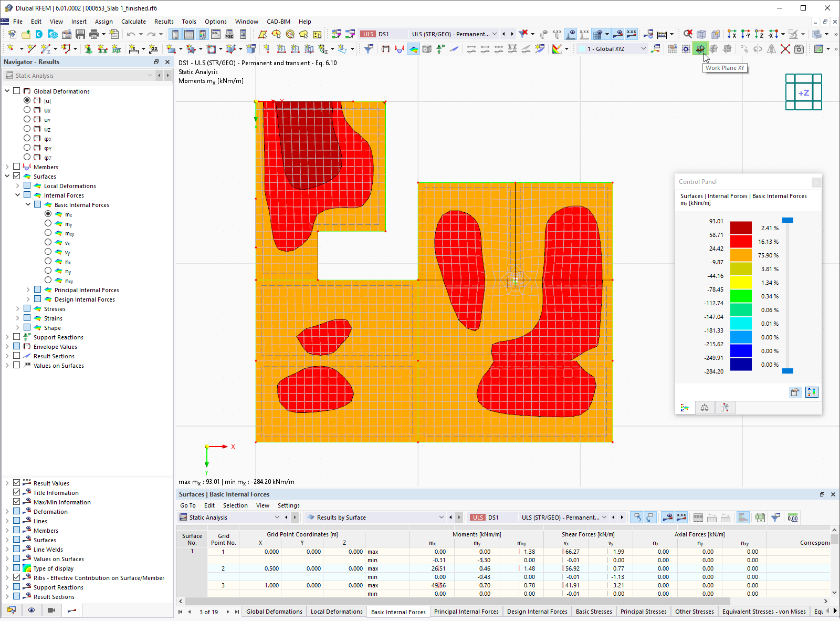
Task: Select the mx radio button under Basic Internal Forces
Action: pos(48,214)
